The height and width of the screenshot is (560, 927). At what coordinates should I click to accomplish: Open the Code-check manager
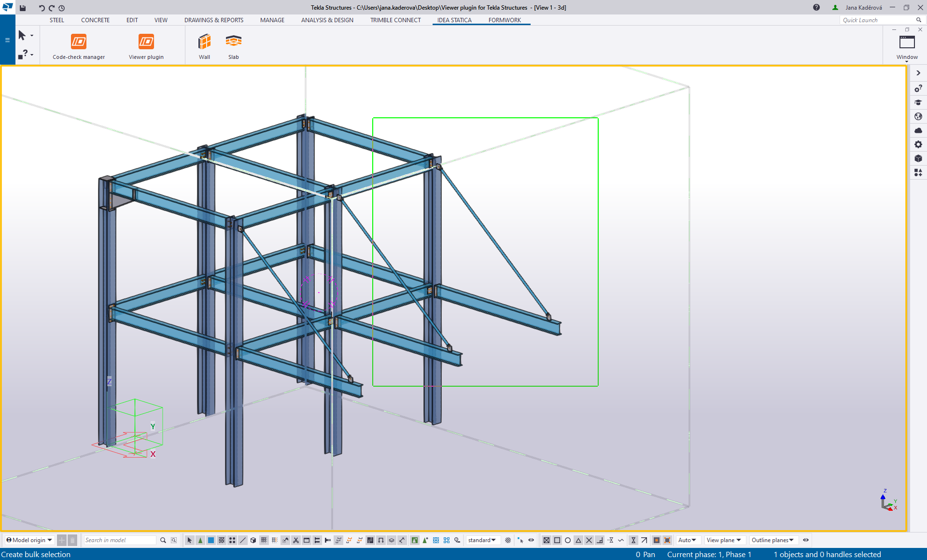pyautogui.click(x=78, y=45)
